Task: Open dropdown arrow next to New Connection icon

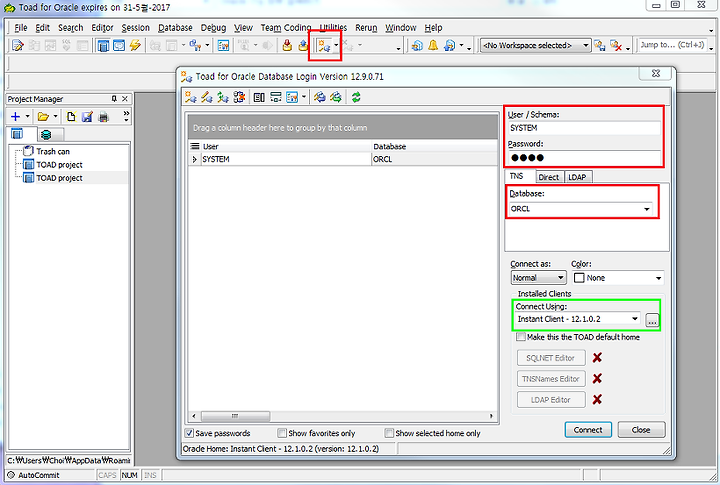Action: 336,45
